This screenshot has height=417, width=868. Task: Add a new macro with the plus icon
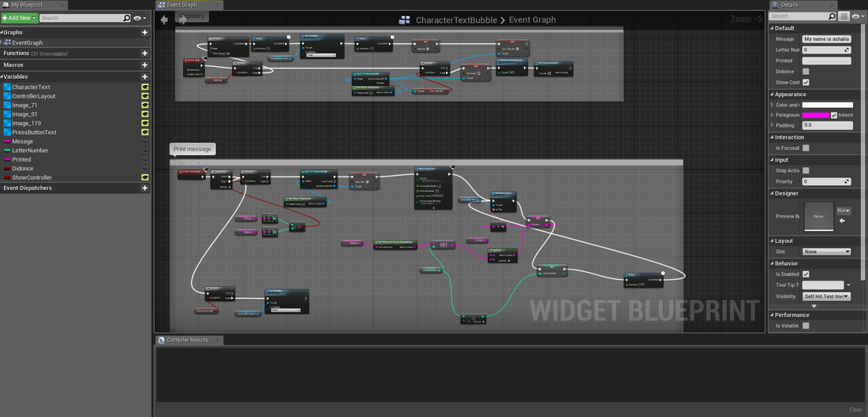(x=144, y=65)
